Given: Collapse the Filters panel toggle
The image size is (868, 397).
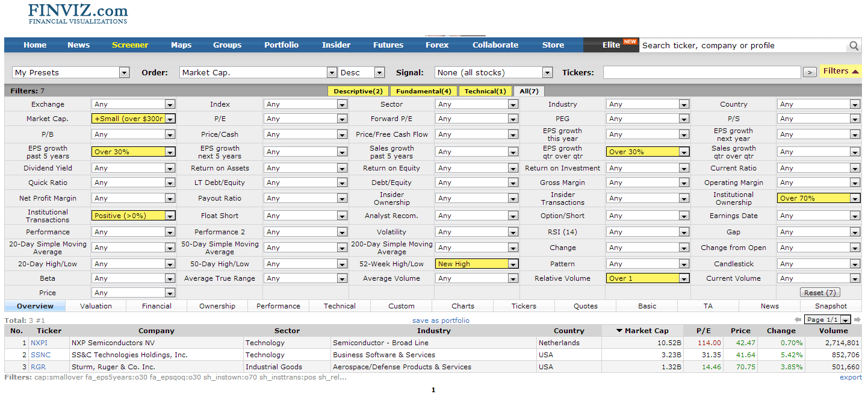Looking at the screenshot, I should (x=840, y=71).
